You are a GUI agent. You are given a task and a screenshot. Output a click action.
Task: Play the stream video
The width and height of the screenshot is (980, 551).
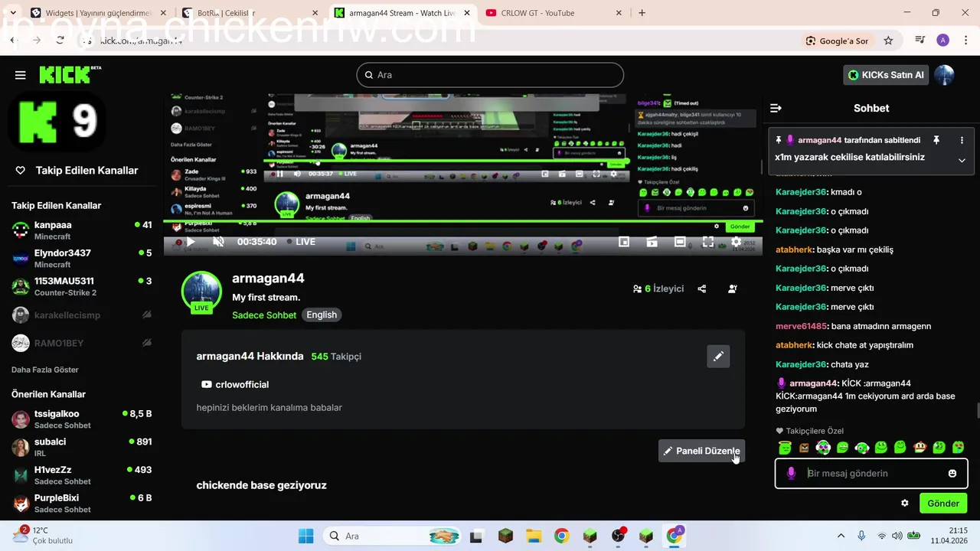[191, 242]
